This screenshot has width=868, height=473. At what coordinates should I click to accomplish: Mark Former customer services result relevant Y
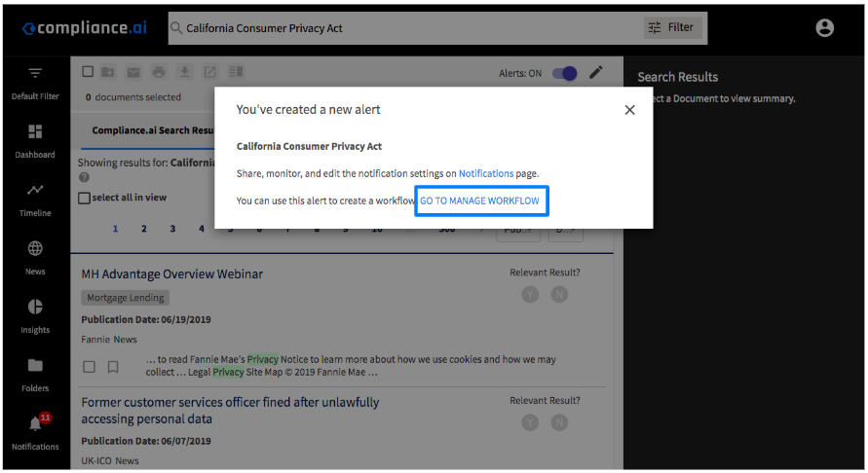click(x=530, y=422)
